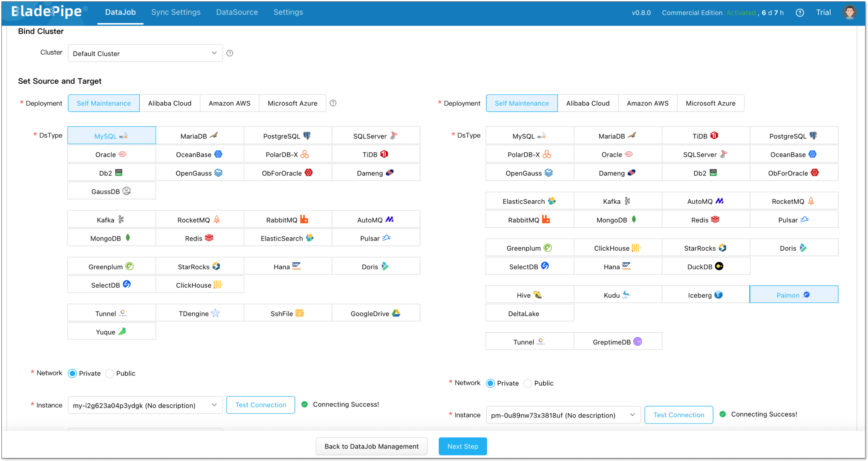The image size is (868, 461).
Task: Open the help question-mark icon in header
Action: pyautogui.click(x=799, y=13)
